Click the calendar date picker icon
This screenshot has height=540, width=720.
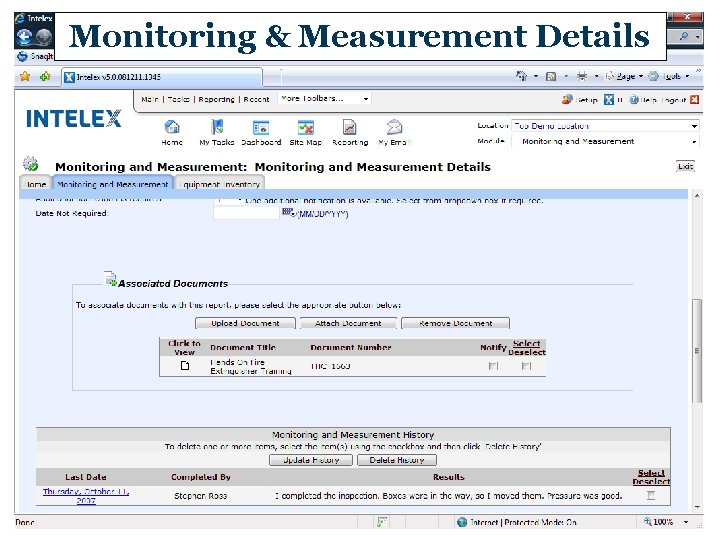pyautogui.click(x=289, y=213)
